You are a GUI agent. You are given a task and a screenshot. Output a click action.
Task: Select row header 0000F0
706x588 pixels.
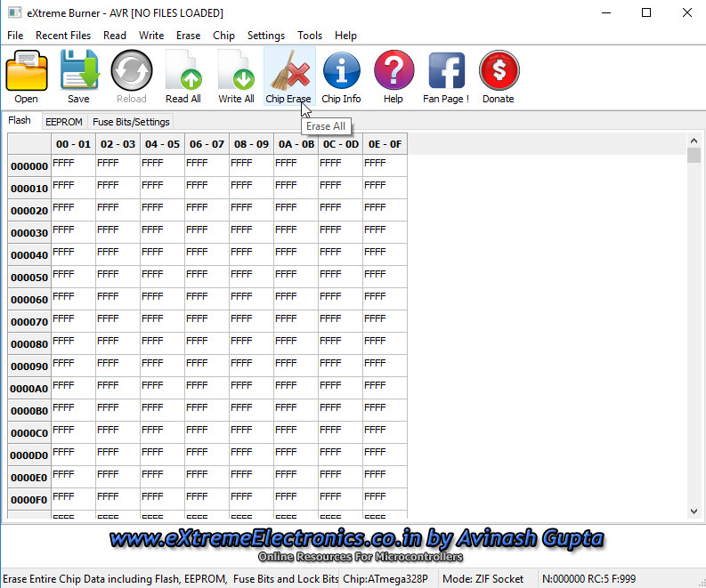(x=29, y=500)
